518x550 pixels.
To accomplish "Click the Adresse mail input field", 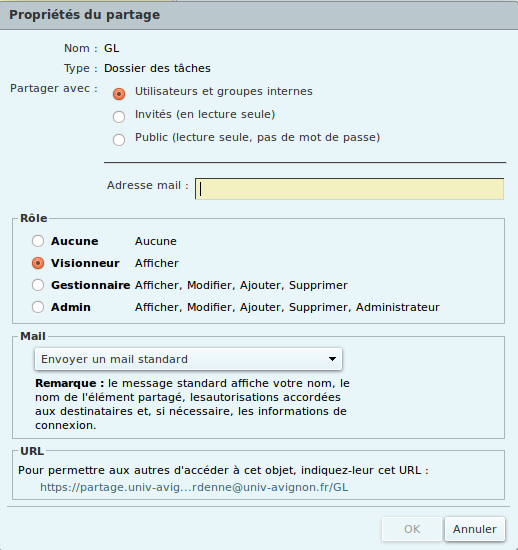I will 349,189.
